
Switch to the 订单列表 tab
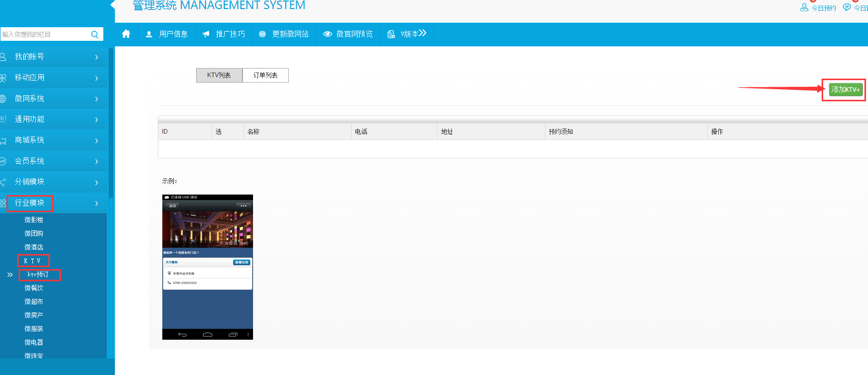coord(266,75)
